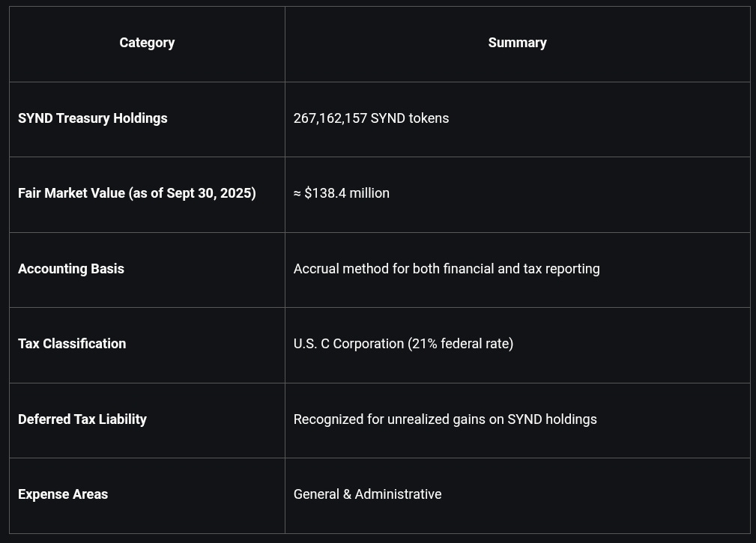Select the SYND Treasury Holdings row label

click(93, 118)
